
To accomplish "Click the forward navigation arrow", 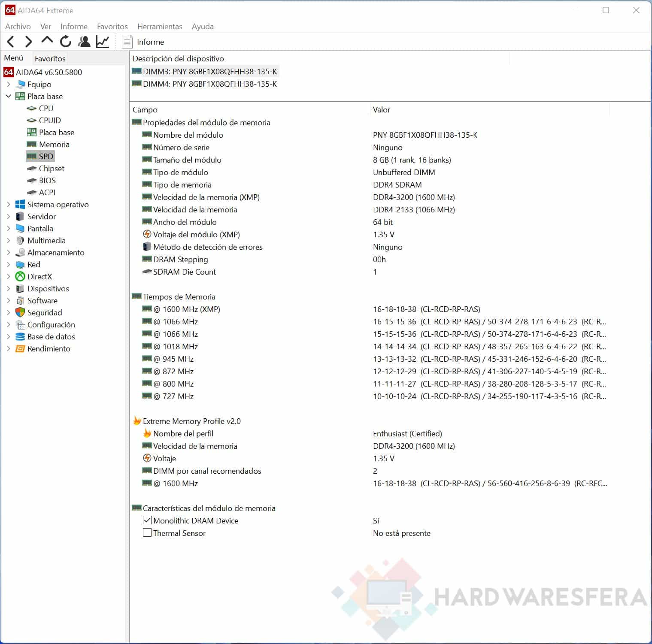I will click(28, 42).
